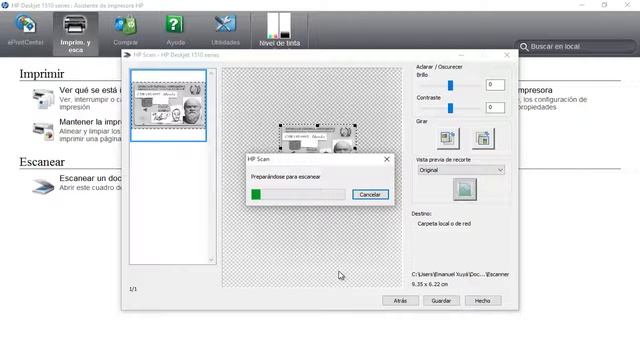Open Mantener la impresora icon
The height and width of the screenshot is (360, 640).
pos(43,131)
